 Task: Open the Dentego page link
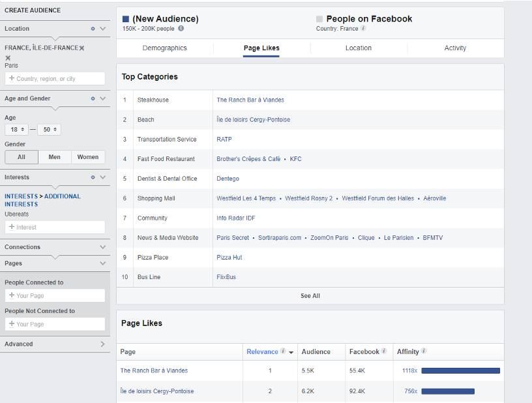click(x=228, y=179)
